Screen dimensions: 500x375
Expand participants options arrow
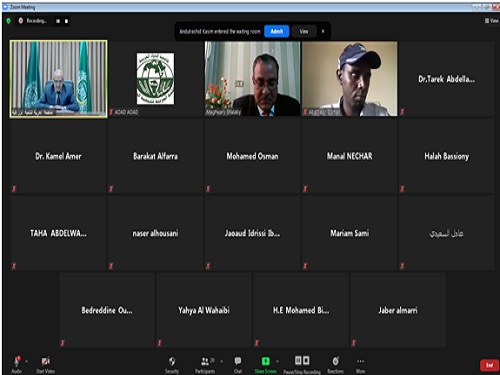[x=222, y=361]
